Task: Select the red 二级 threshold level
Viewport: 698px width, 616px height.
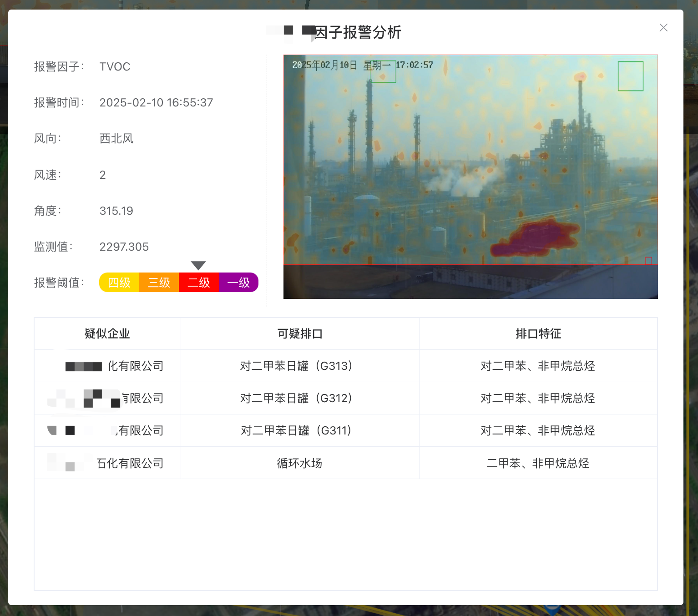Action: click(x=199, y=283)
